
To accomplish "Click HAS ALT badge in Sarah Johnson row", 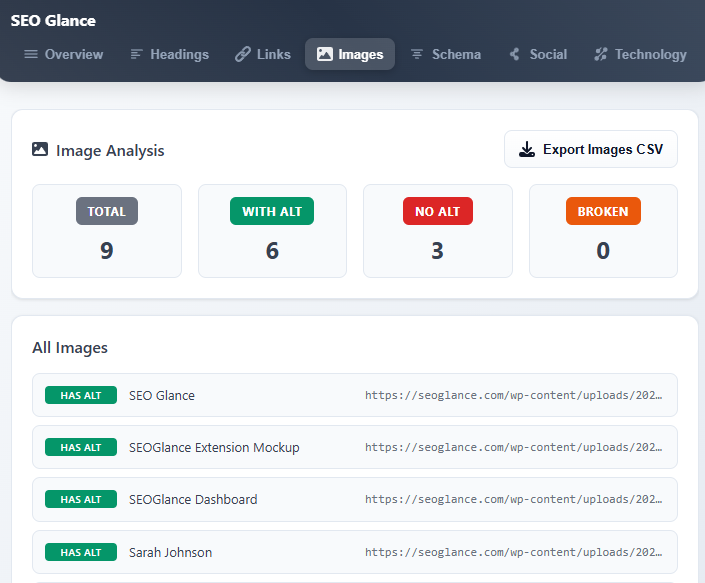I will click(x=81, y=552).
